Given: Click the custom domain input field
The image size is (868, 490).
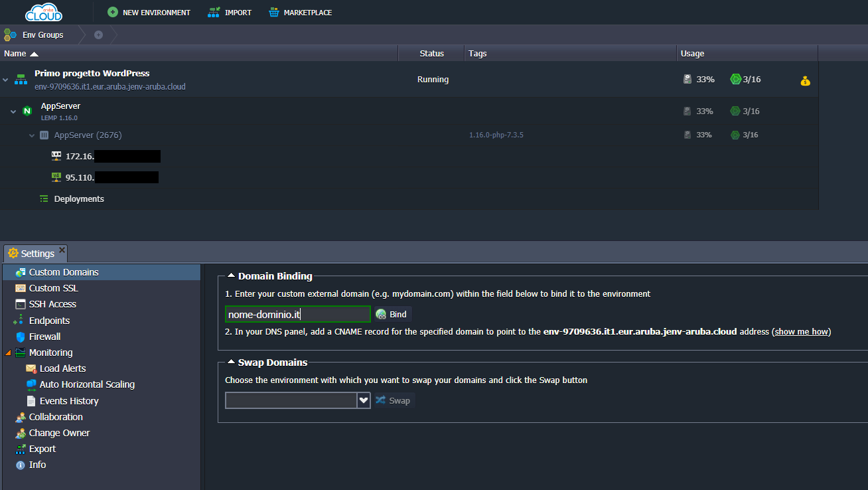Looking at the screenshot, I should tap(297, 314).
